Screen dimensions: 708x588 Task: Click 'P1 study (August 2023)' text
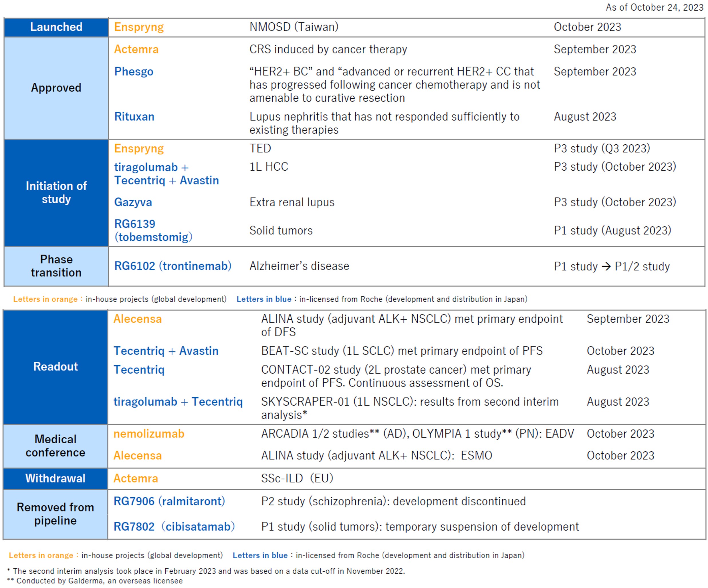click(x=612, y=230)
